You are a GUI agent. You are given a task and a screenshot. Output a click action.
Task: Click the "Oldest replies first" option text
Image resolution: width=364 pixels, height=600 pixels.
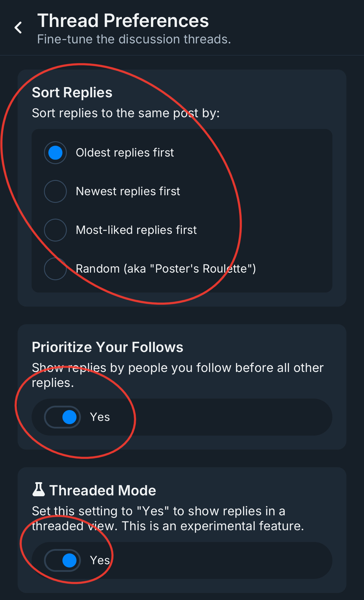pos(125,153)
